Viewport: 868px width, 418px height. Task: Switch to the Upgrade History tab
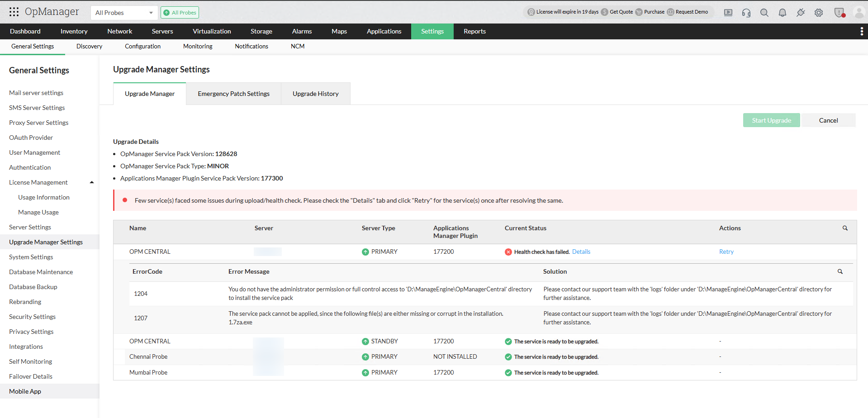[315, 94]
